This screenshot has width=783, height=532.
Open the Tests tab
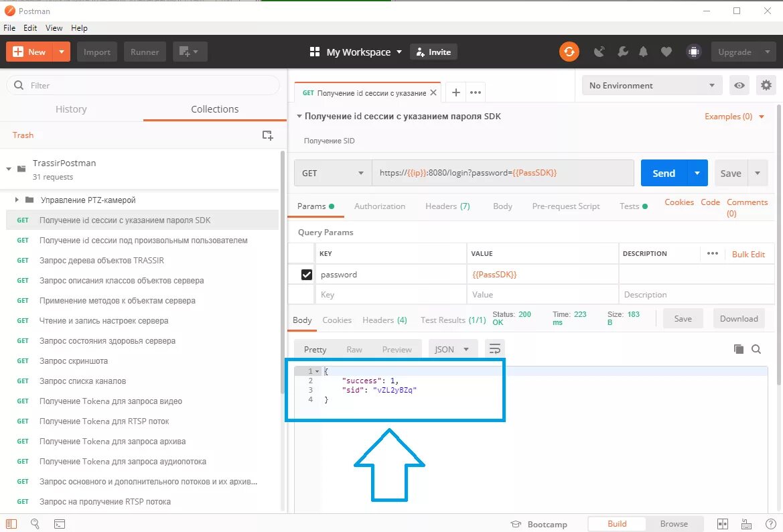[633, 206]
